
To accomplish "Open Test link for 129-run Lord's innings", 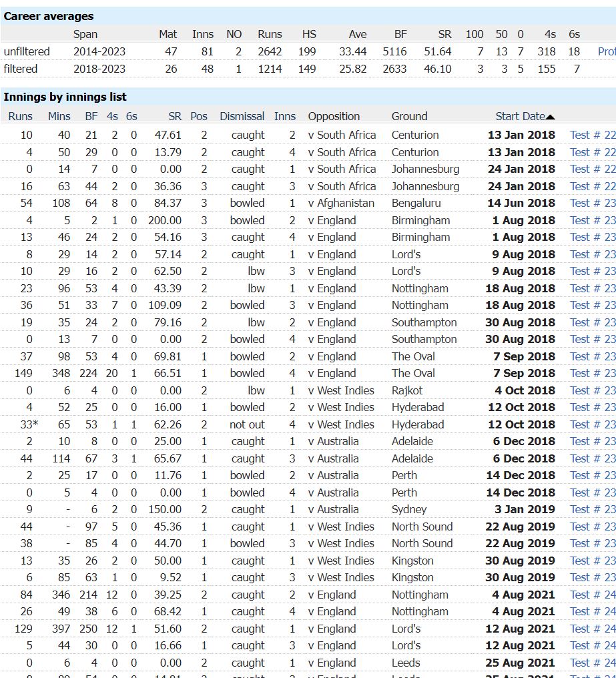I will [593, 629].
